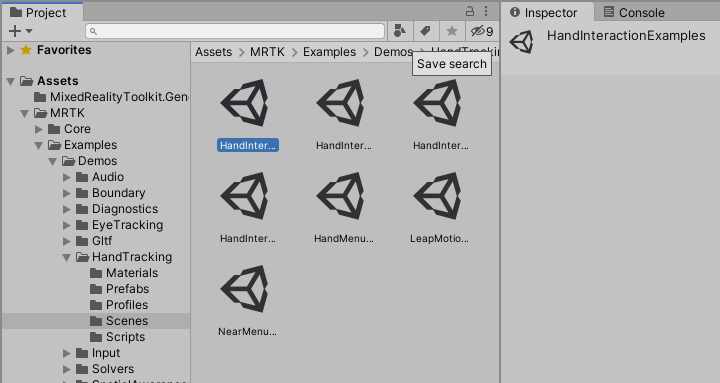
Task: Click the Save search star icon
Action: tap(452, 31)
